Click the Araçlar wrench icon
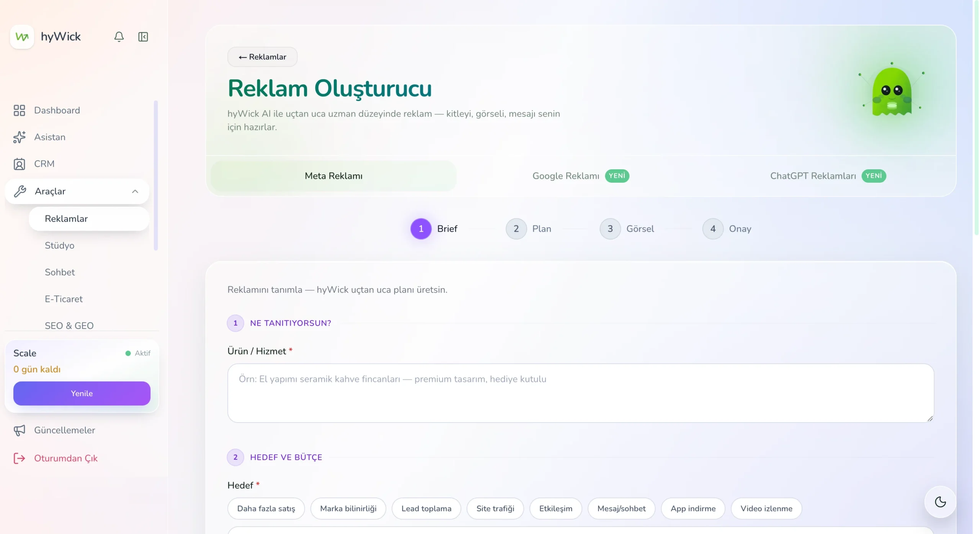 tap(20, 191)
